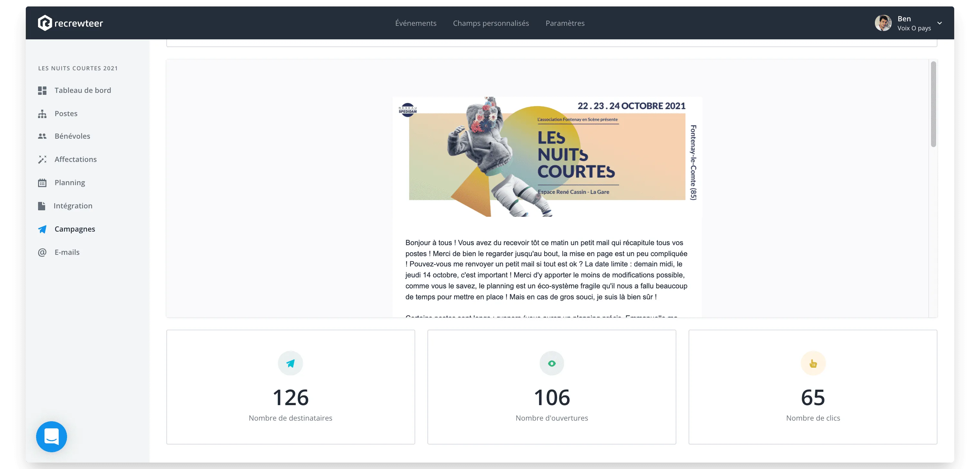
Task: Click the SPEDIDAM network logo in banner
Action: coord(407,110)
